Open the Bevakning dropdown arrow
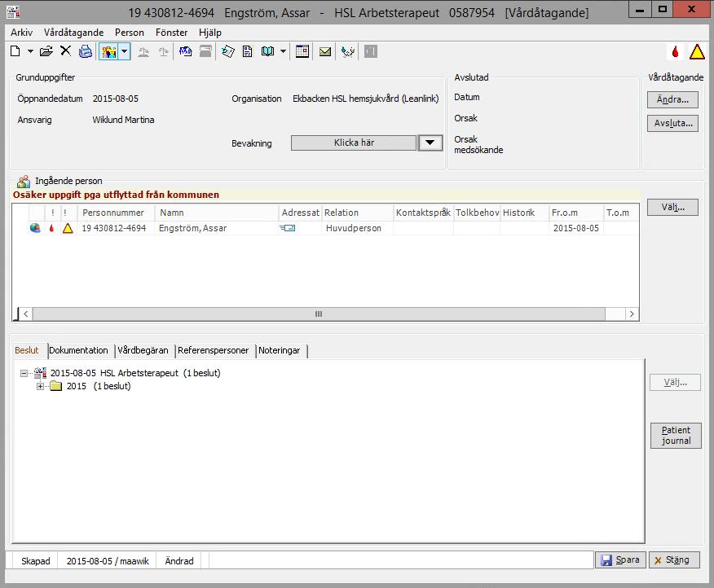This screenshot has width=714, height=588. point(430,143)
